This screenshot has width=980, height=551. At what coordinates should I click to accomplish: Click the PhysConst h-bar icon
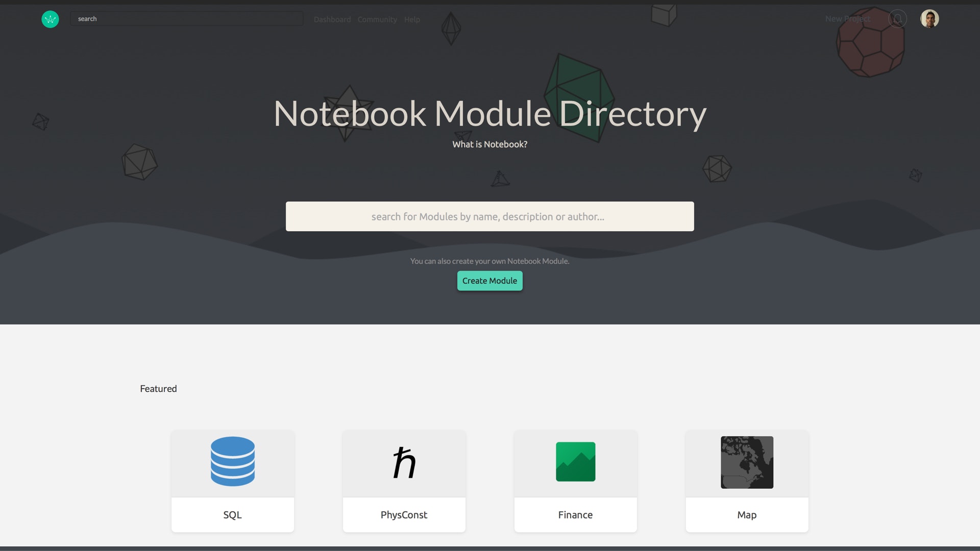point(404,462)
